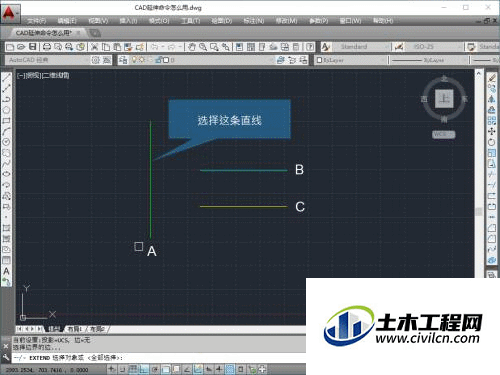The width and height of the screenshot is (500, 375).
Task: Click the ByLayer color swatch square
Action: [319, 60]
